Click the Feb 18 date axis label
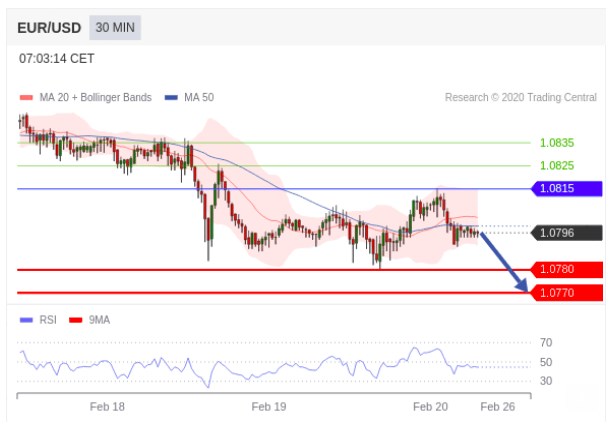 [x=107, y=407]
